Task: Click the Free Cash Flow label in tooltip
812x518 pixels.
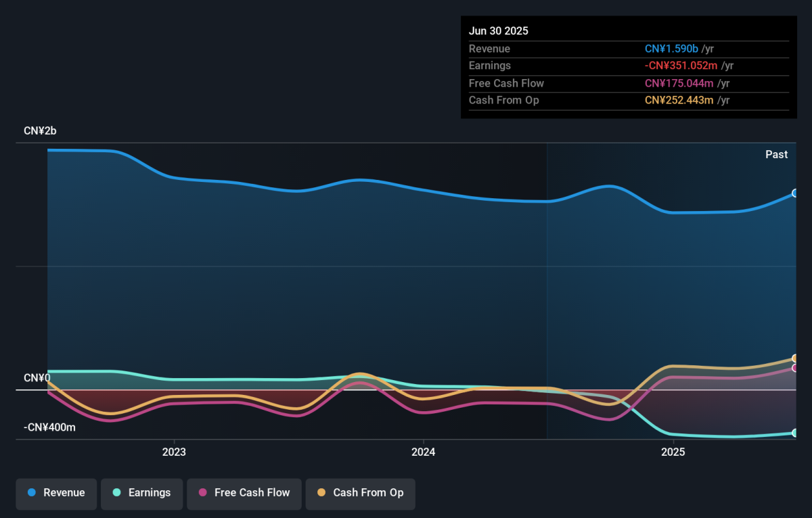Action: tap(507, 83)
